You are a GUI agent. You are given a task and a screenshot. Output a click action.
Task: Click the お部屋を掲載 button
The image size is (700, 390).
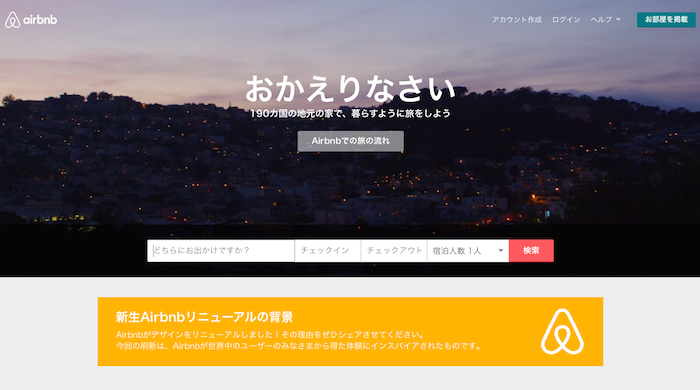tap(666, 20)
